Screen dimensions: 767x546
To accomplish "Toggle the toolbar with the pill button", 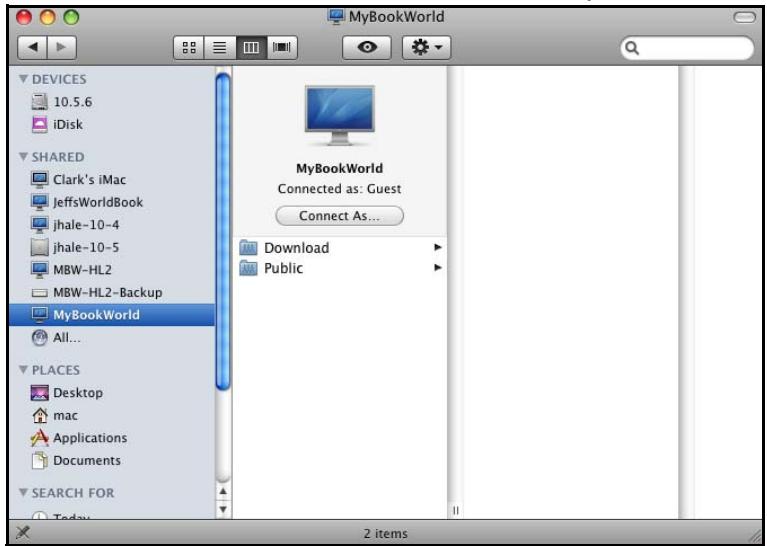I will click(x=744, y=18).
